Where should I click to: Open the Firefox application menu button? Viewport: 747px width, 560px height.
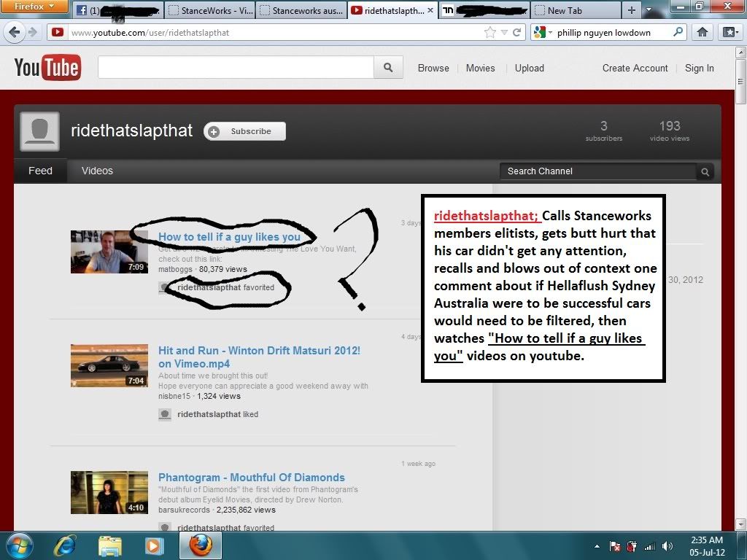tap(34, 6)
